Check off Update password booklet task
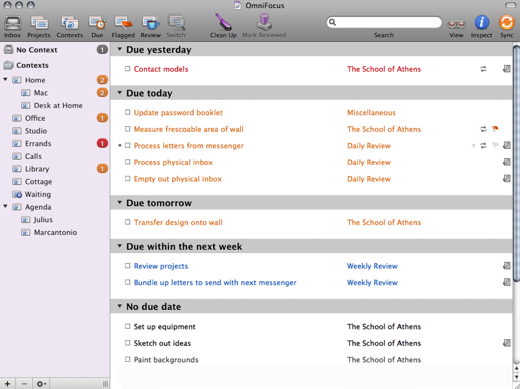 click(x=128, y=112)
